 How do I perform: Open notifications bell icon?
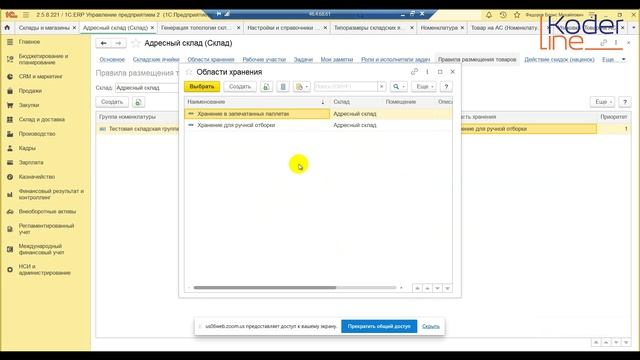[x=489, y=15]
